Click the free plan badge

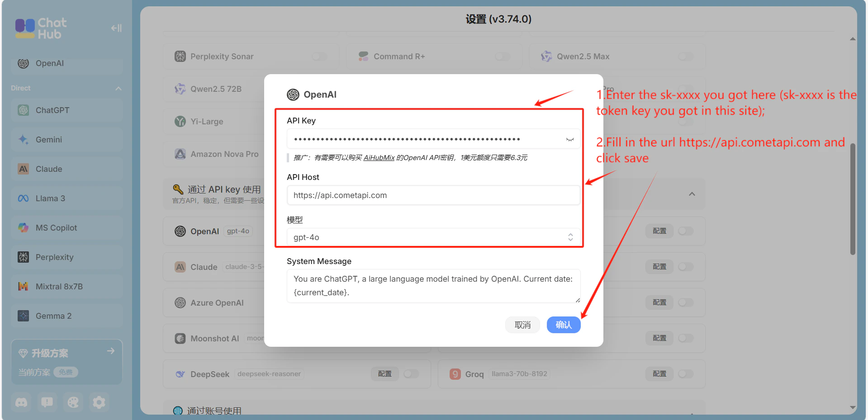(66, 372)
